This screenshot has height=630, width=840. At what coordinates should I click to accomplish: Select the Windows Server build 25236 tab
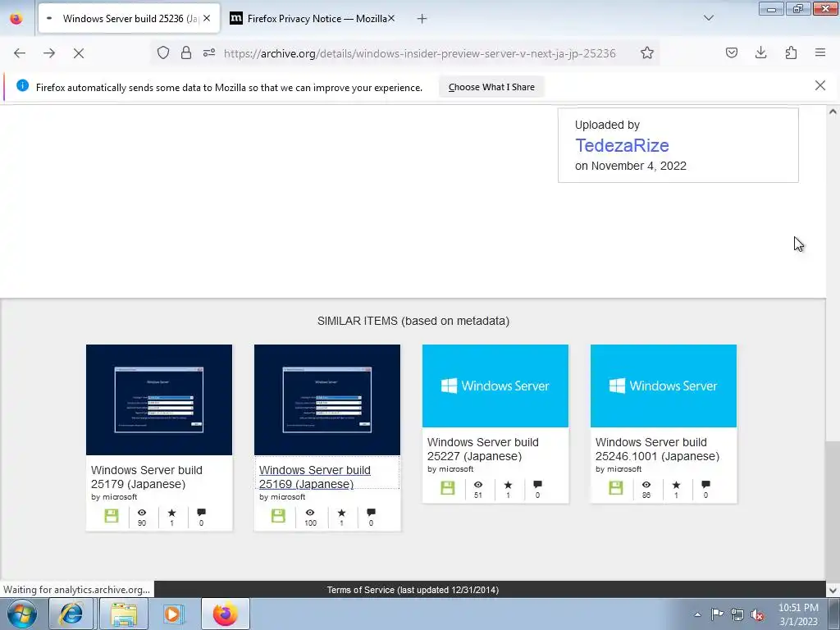[129, 18]
